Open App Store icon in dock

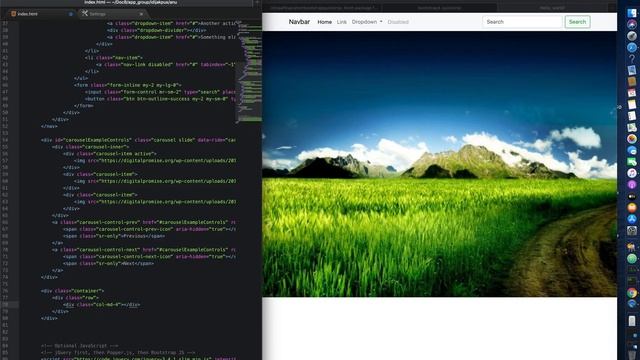coord(632,219)
